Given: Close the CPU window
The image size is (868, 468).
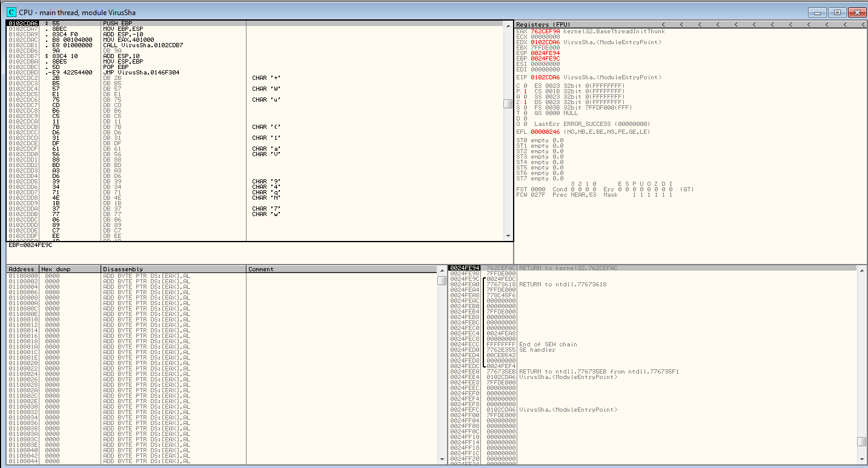Looking at the screenshot, I should pos(856,12).
